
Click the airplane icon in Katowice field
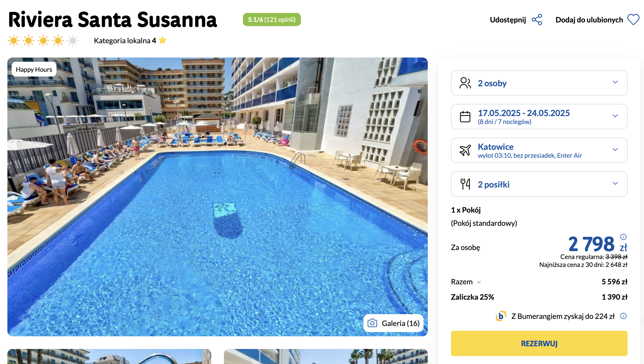465,150
